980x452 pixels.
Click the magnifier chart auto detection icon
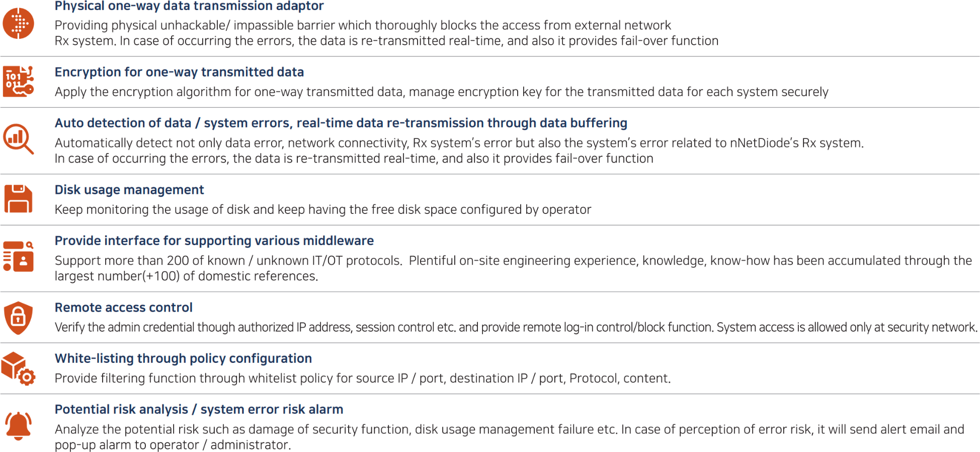click(19, 139)
